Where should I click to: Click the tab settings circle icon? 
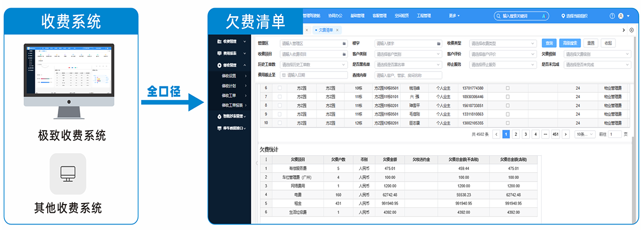coord(632,30)
